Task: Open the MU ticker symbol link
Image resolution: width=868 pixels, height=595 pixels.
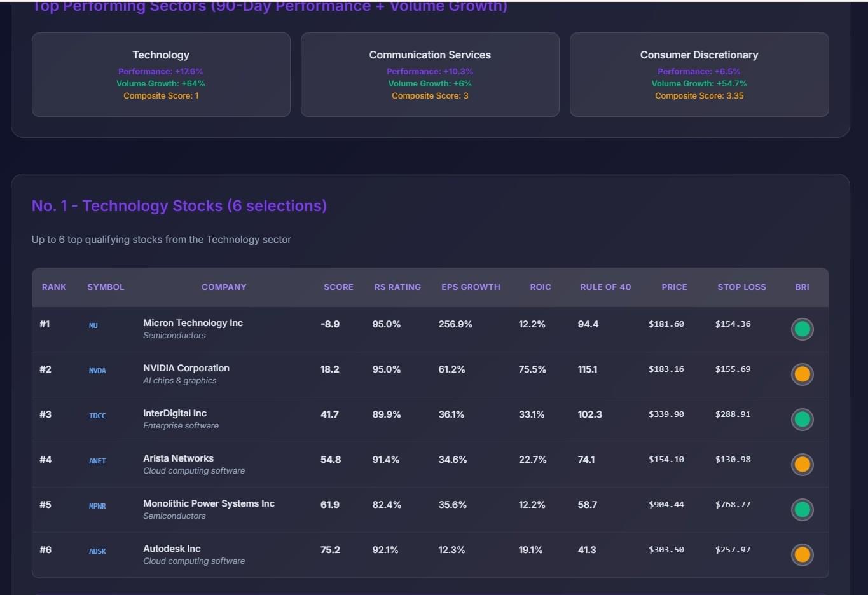Action: 93,325
